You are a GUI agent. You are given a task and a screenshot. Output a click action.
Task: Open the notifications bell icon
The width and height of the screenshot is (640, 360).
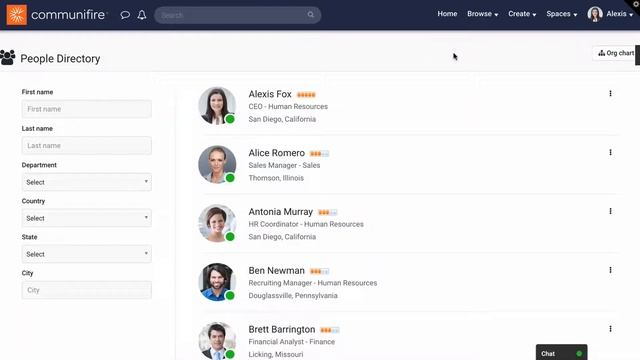[142, 15]
